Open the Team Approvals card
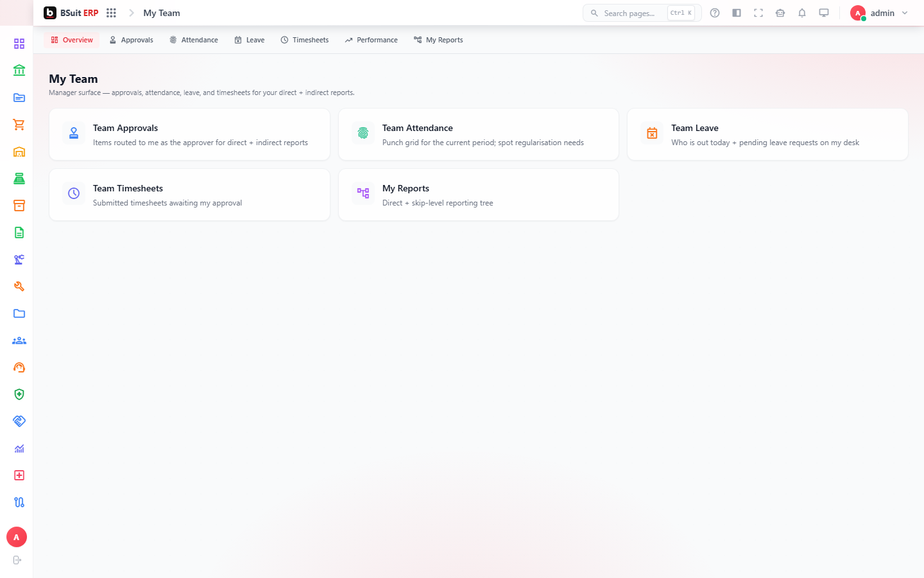 [x=189, y=134]
